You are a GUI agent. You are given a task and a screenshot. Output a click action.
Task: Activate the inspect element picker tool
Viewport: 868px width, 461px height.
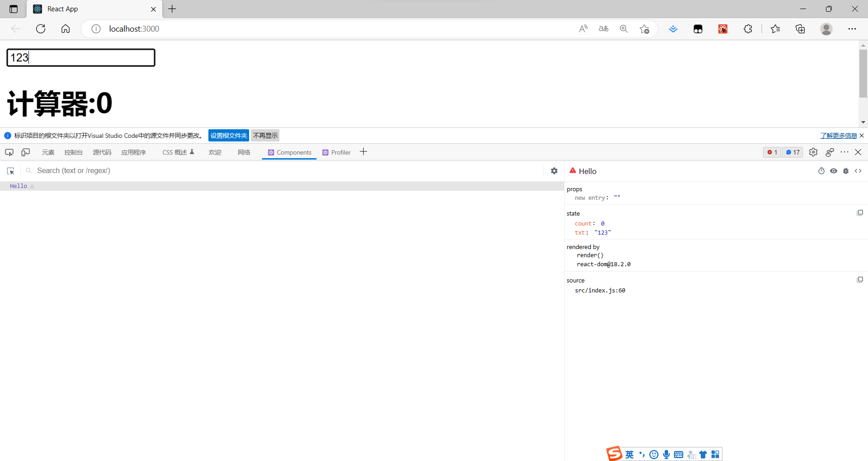tap(9, 152)
